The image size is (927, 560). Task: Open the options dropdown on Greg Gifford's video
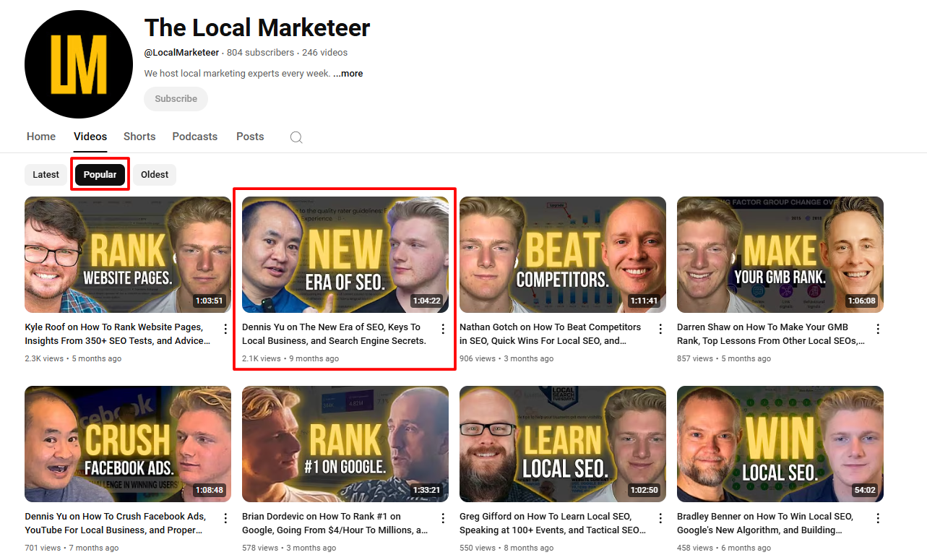(660, 518)
